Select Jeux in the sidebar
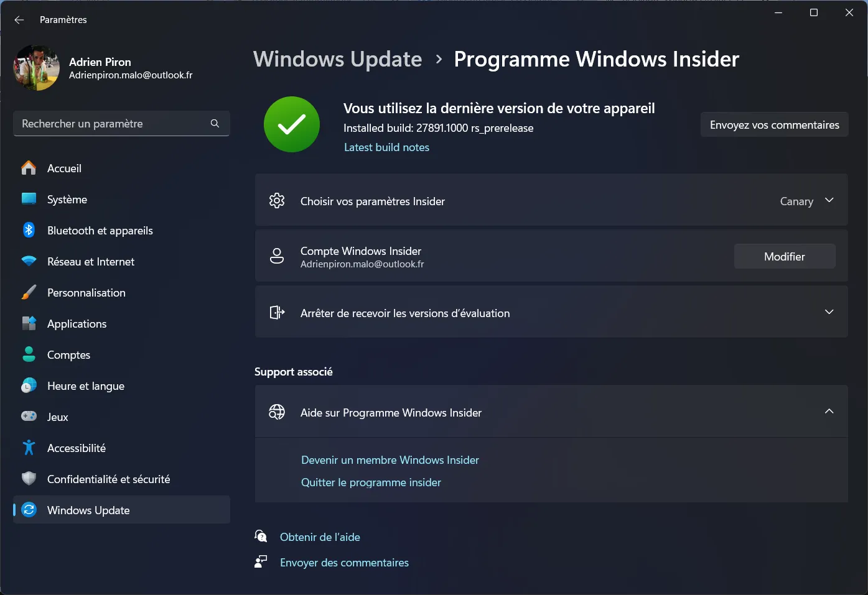 coord(121,417)
